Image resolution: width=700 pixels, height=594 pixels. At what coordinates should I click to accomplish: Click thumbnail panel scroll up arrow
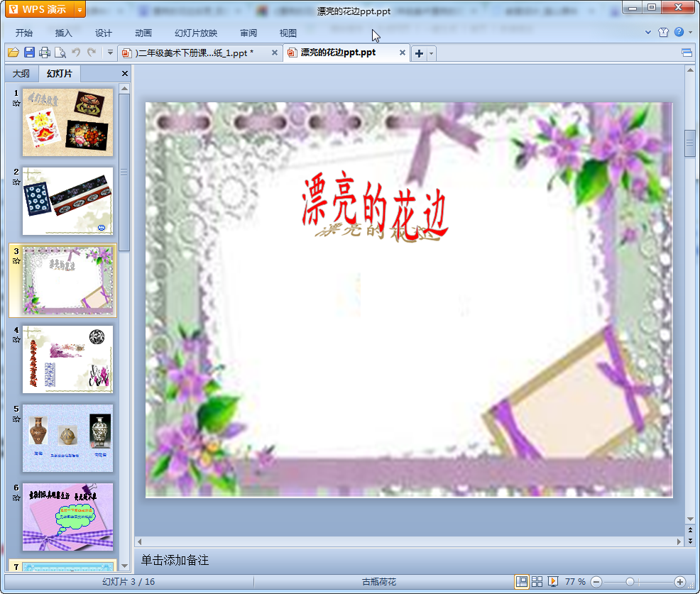pyautogui.click(x=124, y=89)
